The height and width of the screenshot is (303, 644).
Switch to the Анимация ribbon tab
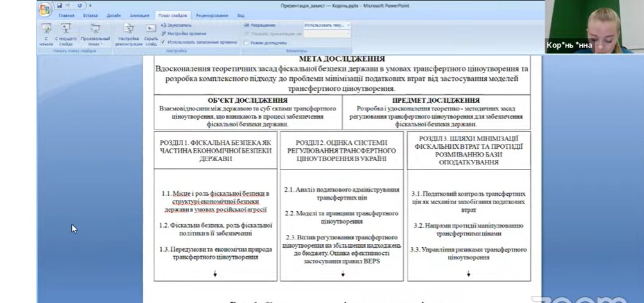tap(139, 15)
